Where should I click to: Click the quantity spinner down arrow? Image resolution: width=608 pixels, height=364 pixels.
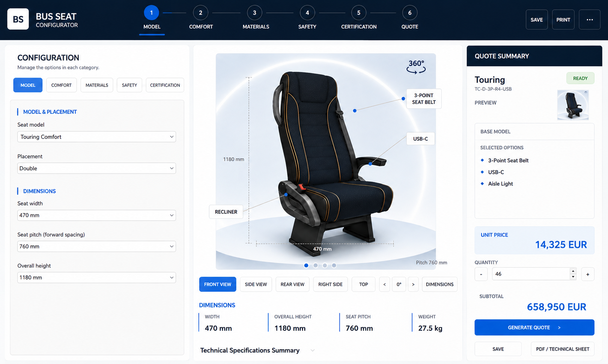573,277
